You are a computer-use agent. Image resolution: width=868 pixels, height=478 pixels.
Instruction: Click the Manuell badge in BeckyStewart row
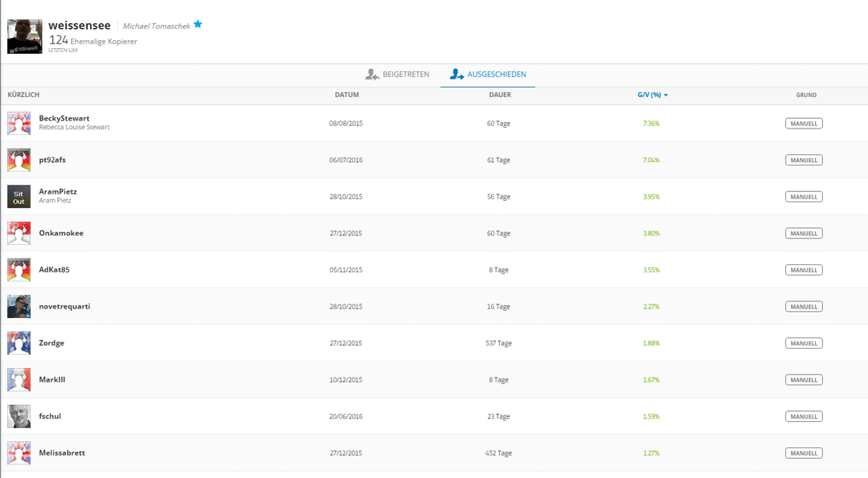803,124
